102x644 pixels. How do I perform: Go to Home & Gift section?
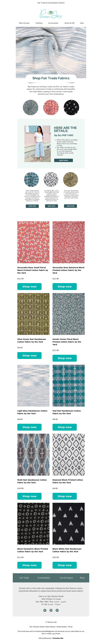69,23
